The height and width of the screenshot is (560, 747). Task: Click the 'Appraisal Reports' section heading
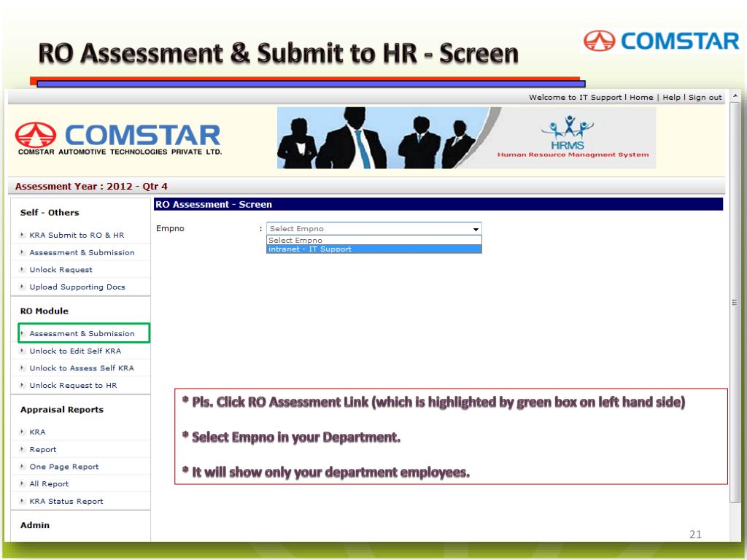pyautogui.click(x=62, y=410)
